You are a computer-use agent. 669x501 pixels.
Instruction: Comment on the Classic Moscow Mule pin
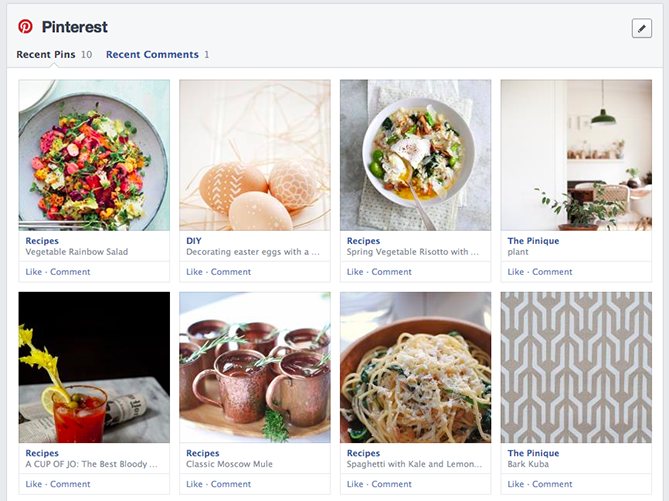point(230,484)
